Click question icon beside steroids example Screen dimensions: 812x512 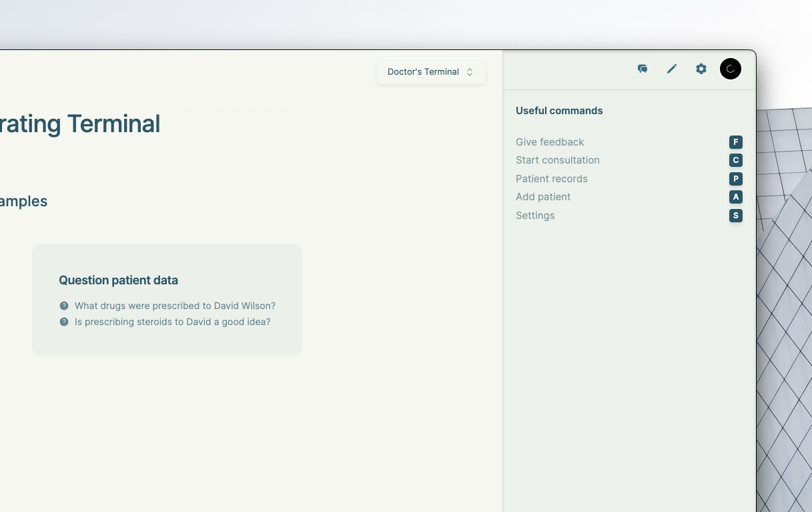pyautogui.click(x=64, y=322)
